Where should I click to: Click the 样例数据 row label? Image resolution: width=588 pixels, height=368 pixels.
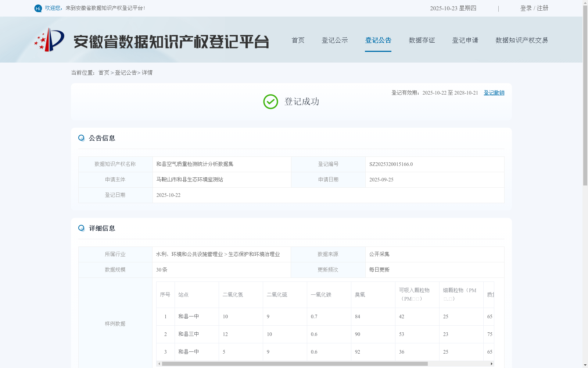click(x=115, y=324)
